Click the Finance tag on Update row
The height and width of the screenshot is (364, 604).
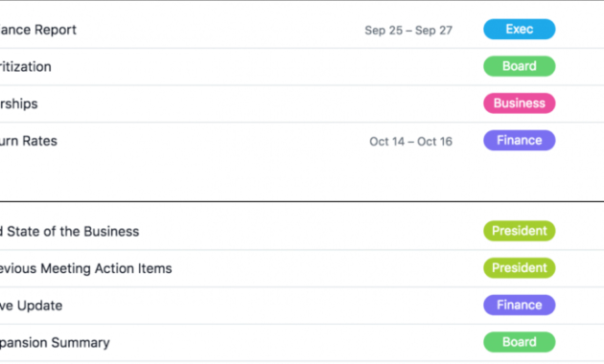[520, 305]
